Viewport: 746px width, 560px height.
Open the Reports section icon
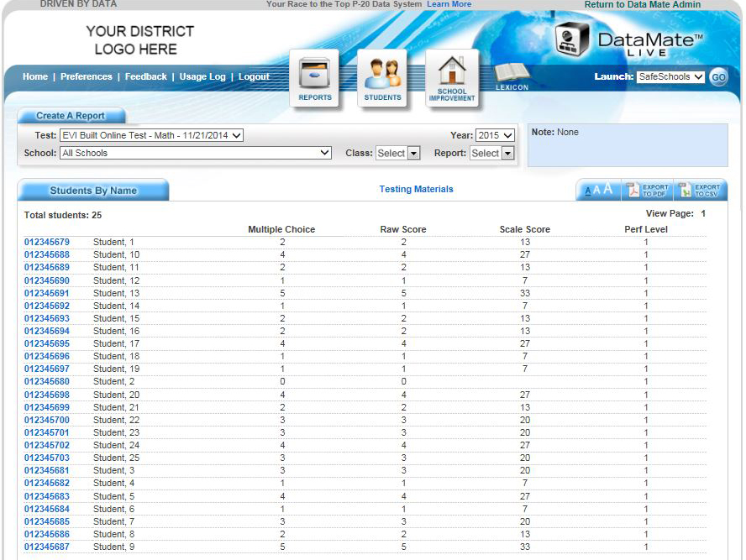315,77
